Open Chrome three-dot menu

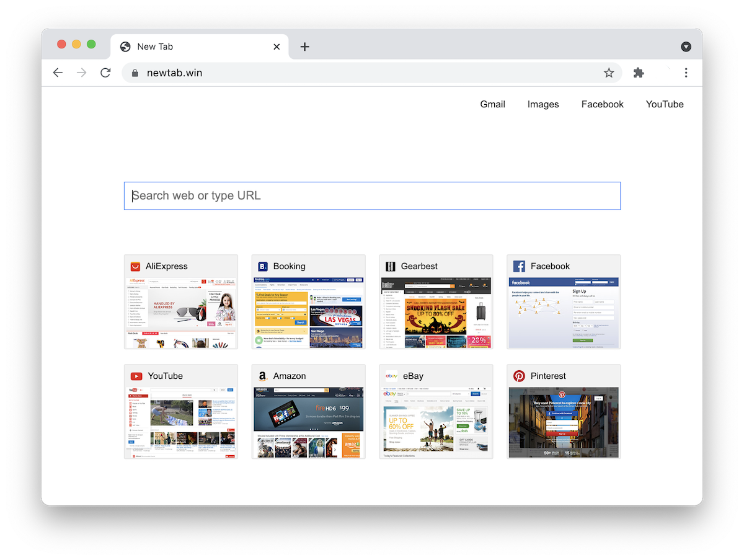click(x=686, y=73)
